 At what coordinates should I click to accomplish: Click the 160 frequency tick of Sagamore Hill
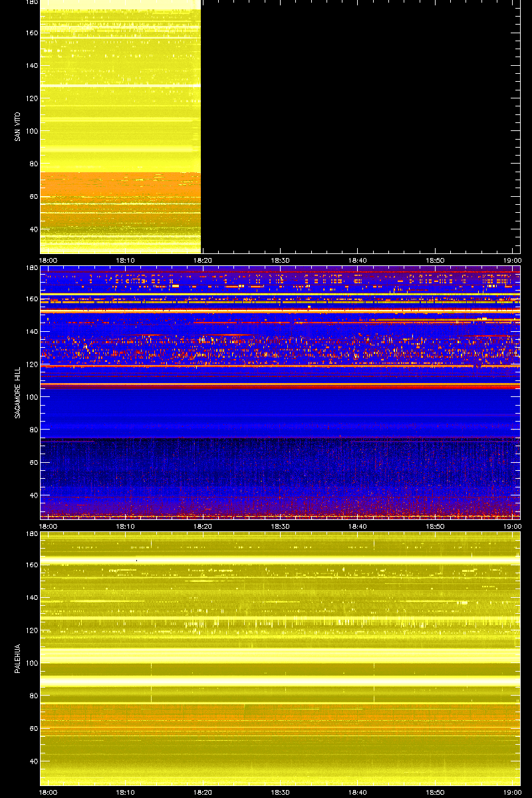pyautogui.click(x=32, y=299)
